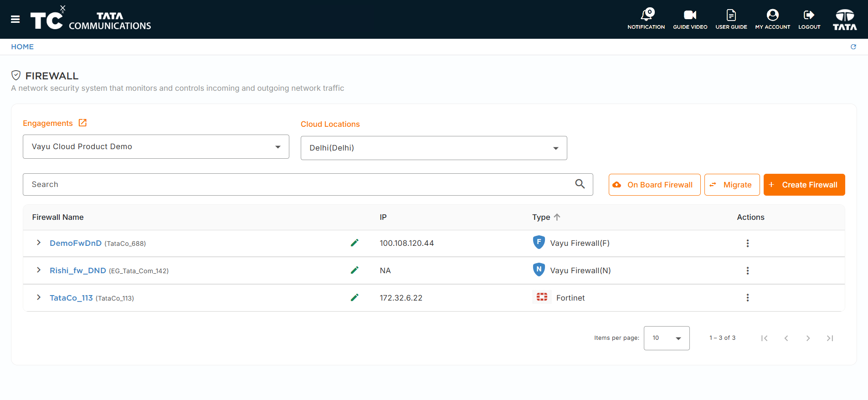Sort by Type column arrow

(x=557, y=217)
